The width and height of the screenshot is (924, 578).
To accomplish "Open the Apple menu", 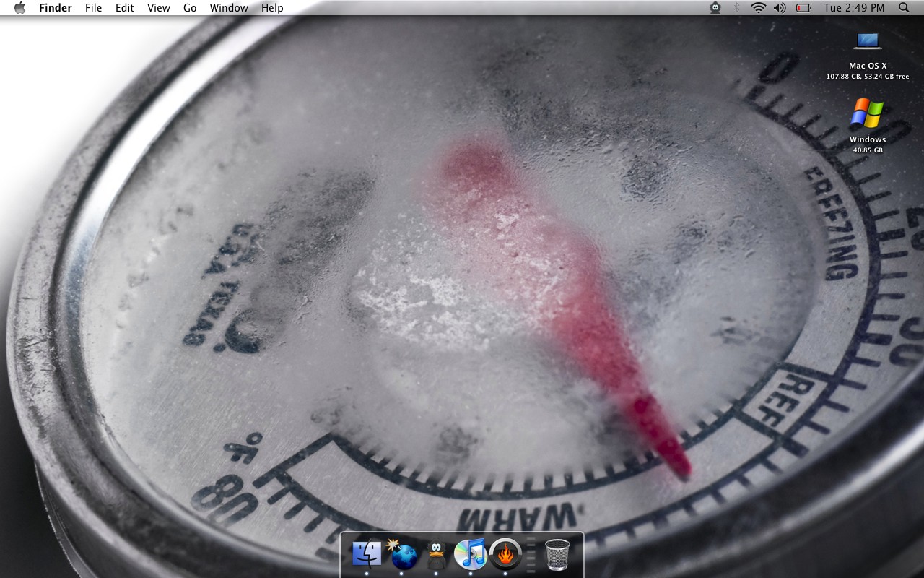I will pyautogui.click(x=19, y=7).
